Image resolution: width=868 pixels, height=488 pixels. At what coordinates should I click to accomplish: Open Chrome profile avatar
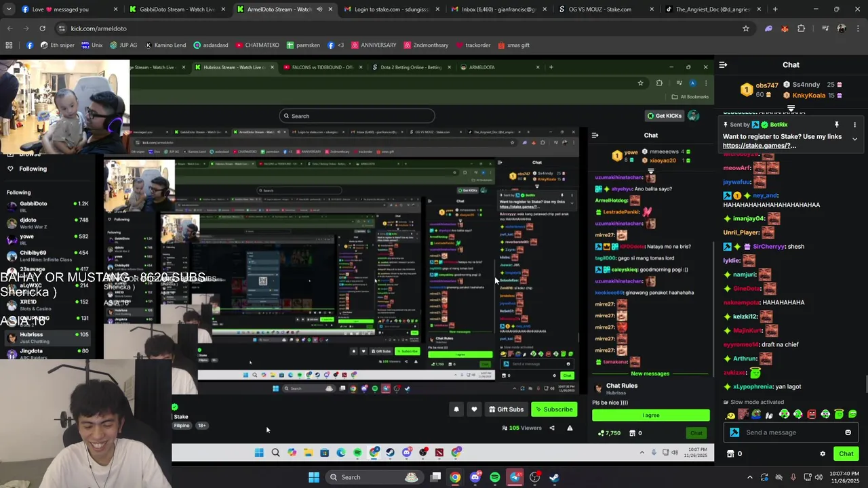[x=842, y=28]
